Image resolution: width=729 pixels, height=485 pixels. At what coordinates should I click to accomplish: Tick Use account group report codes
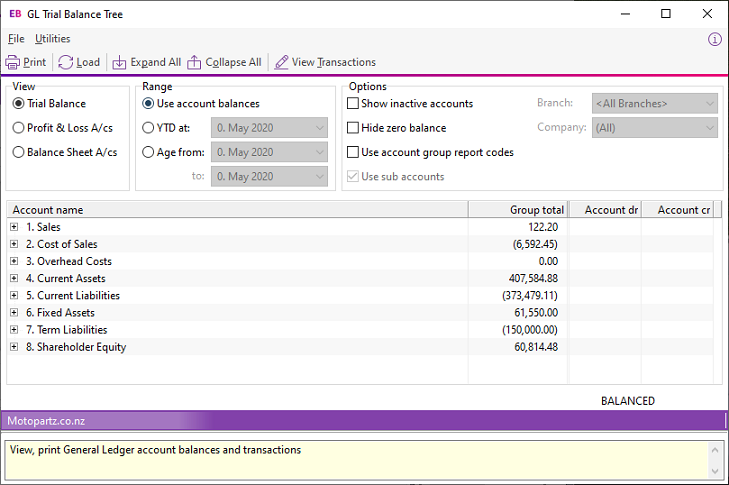[353, 152]
